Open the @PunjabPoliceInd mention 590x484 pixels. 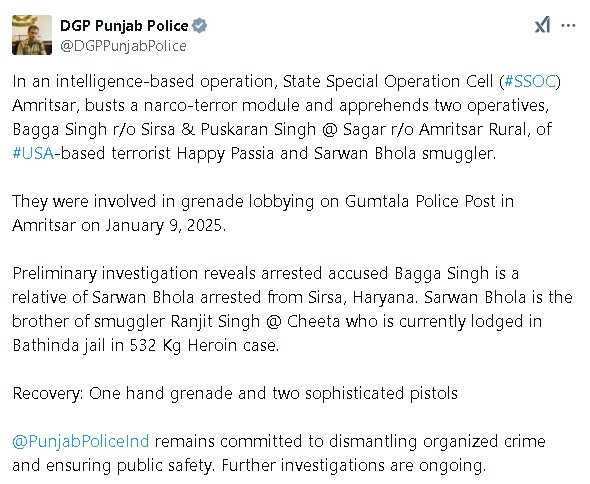pos(81,441)
